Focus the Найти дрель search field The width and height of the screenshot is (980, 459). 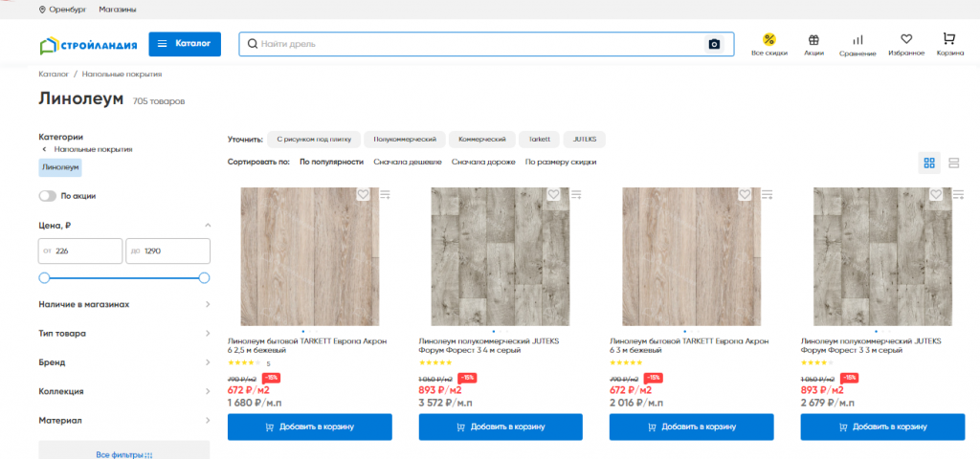[486, 44]
